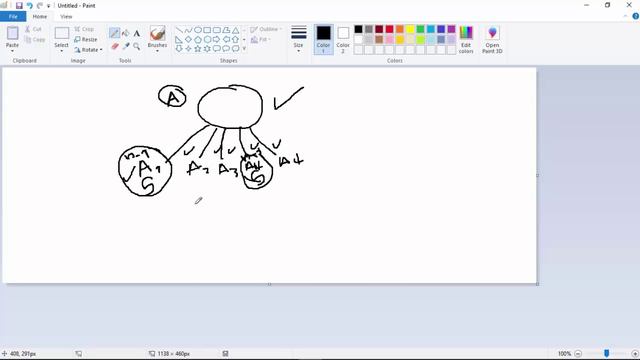Pick the purple color swatch
This screenshot has width=640, height=360.
pos(451,29)
